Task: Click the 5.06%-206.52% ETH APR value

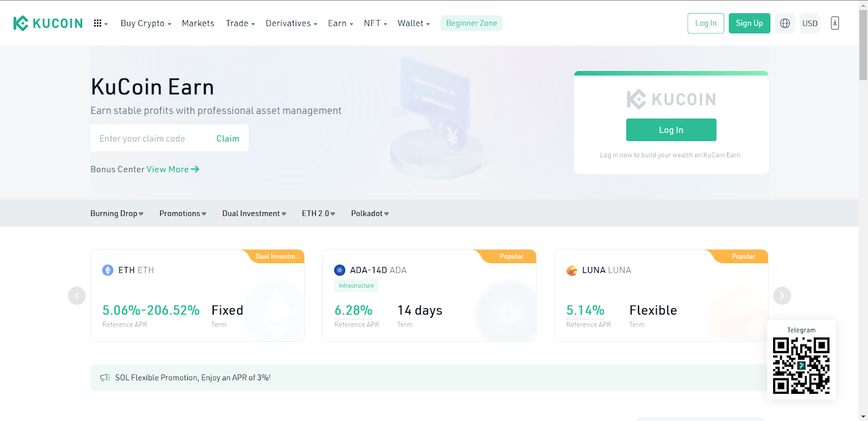Action: (151, 310)
